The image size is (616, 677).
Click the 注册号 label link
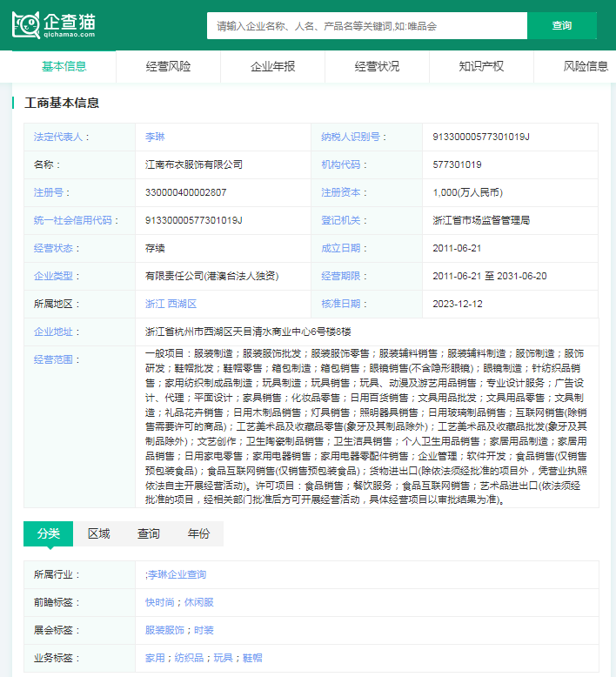[x=49, y=192]
